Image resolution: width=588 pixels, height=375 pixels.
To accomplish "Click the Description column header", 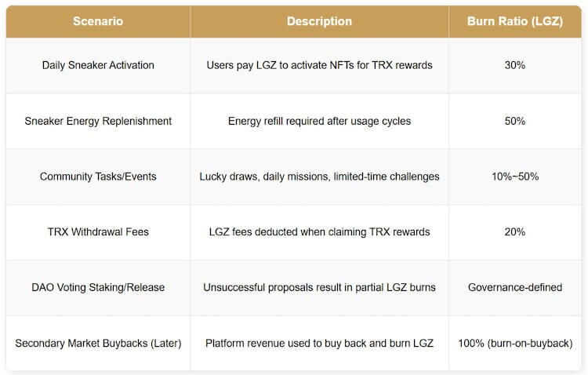I will pyautogui.click(x=319, y=21).
